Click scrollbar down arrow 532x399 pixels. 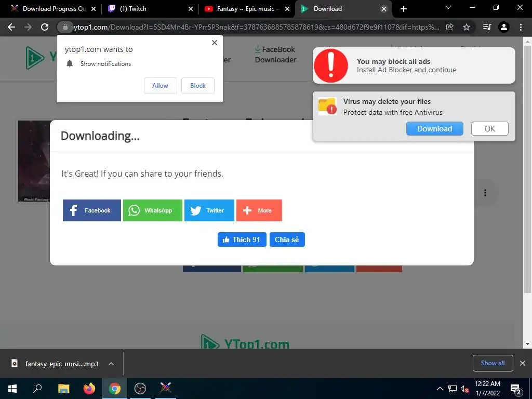pos(528,344)
